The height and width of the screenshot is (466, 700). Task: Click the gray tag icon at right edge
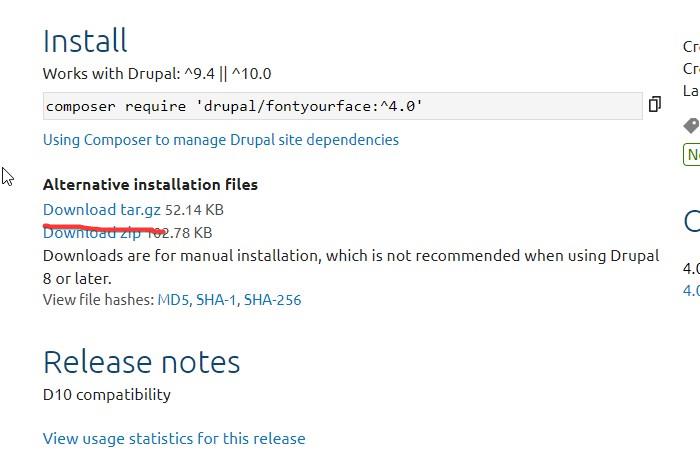(x=692, y=125)
